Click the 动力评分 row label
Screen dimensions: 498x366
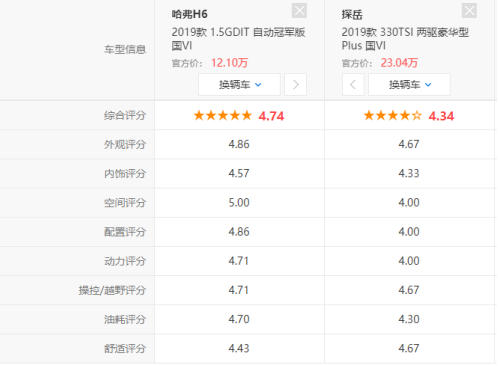click(x=125, y=261)
